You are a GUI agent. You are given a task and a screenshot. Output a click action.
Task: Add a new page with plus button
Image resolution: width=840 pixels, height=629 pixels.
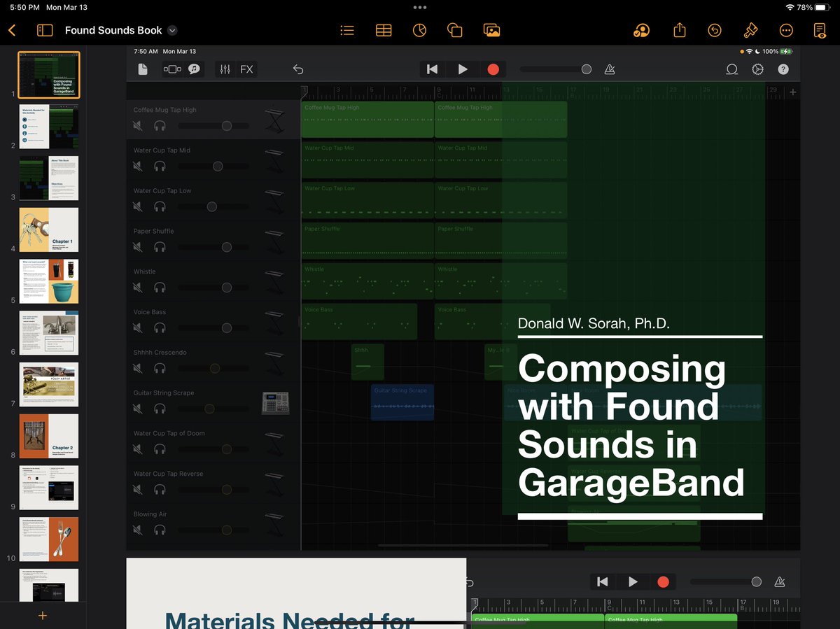tap(42, 615)
